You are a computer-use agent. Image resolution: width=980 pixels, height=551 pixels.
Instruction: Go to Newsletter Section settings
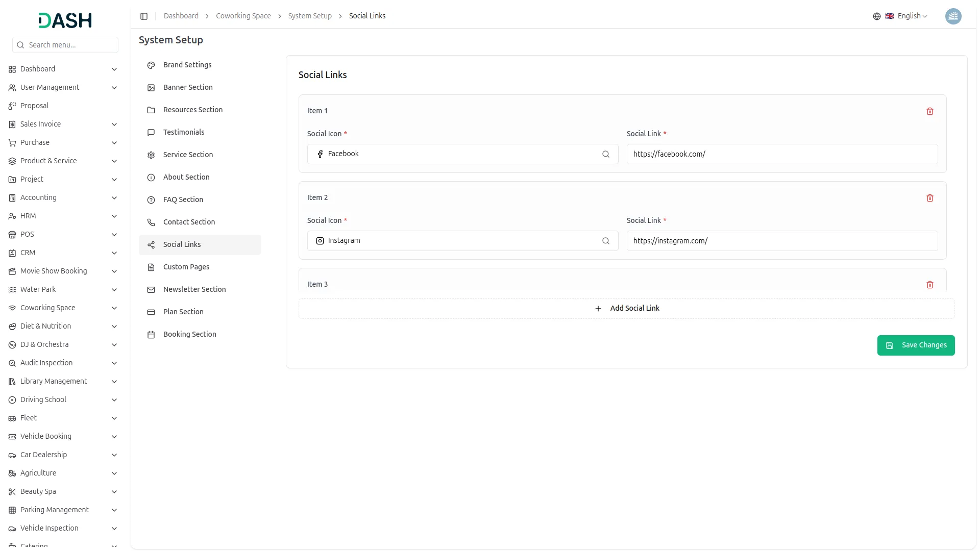[x=194, y=289]
